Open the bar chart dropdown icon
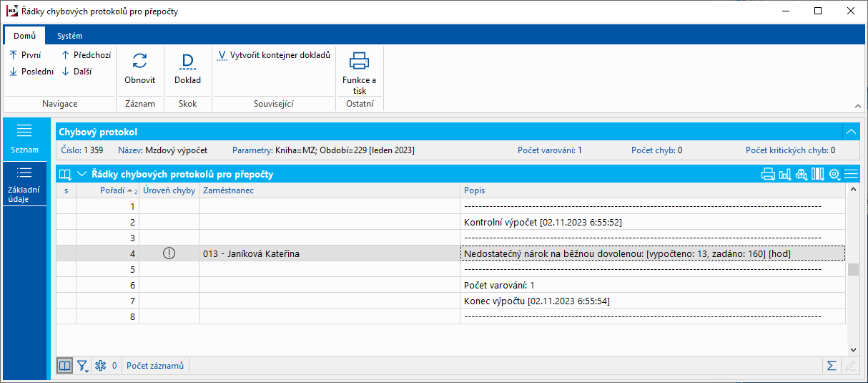The image size is (868, 383). [784, 174]
